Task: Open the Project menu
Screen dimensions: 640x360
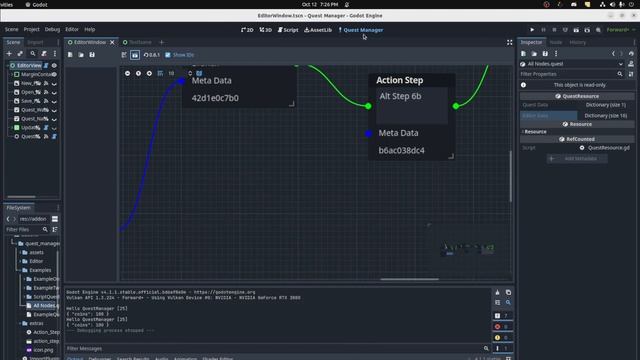Action: [x=31, y=29]
